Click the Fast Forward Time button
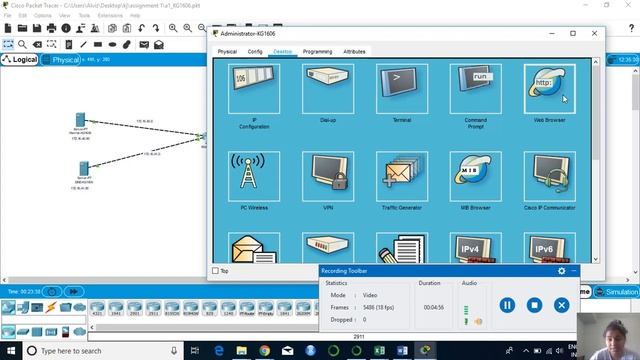The height and width of the screenshot is (360, 640). [74, 291]
